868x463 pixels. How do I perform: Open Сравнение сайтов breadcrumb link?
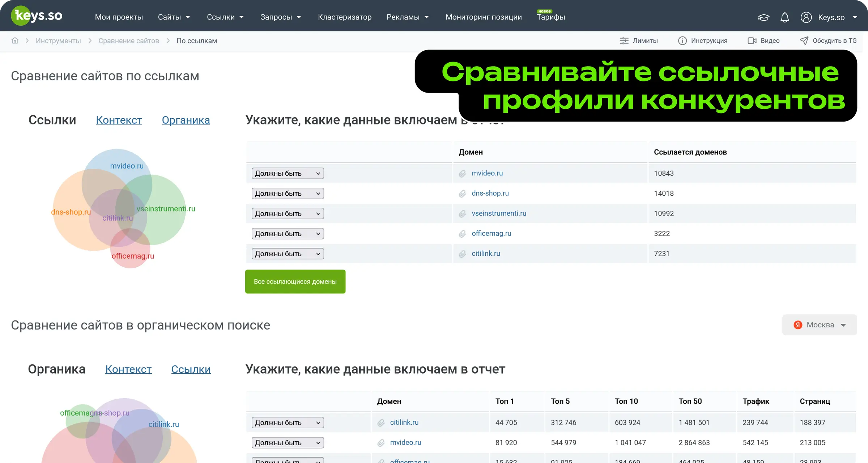click(129, 41)
